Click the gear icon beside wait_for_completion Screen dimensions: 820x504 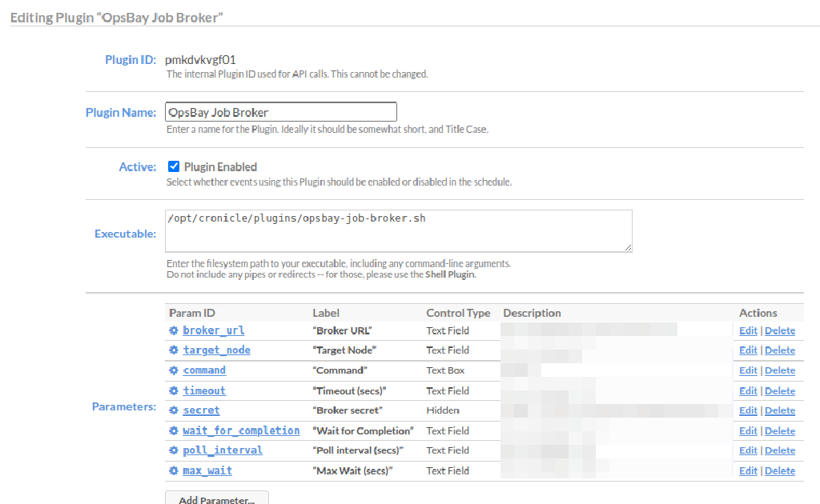173,430
